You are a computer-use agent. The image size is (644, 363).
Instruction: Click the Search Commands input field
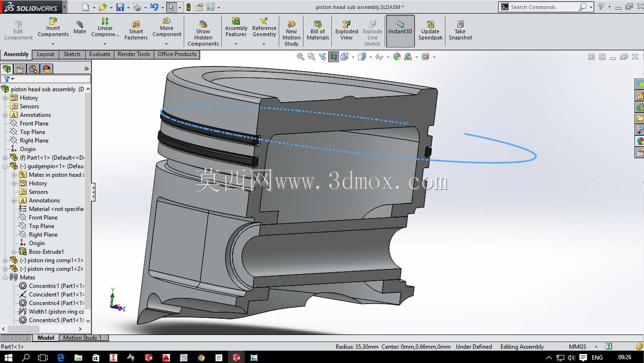click(x=543, y=7)
